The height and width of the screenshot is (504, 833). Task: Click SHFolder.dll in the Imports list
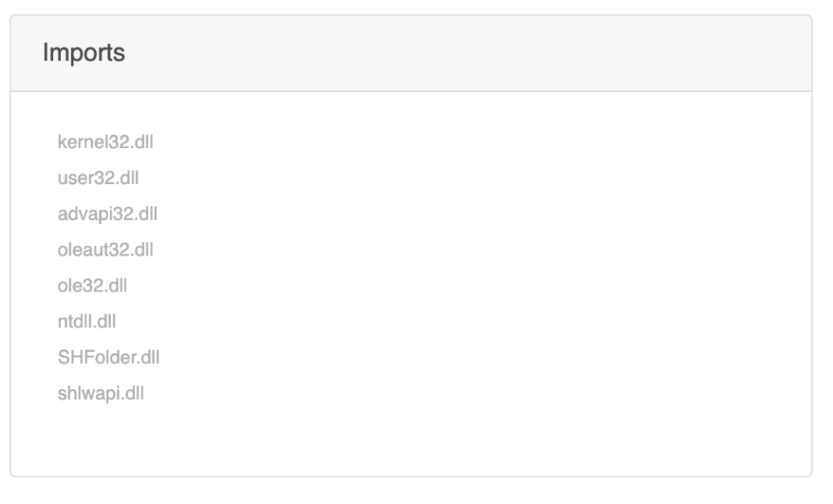click(x=108, y=357)
